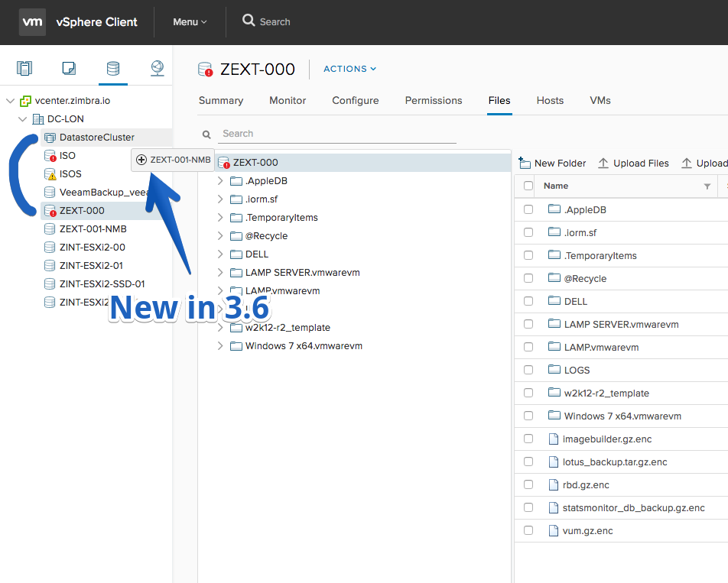This screenshot has width=728, height=583.
Task: Check the .AppleDB row checkbox
Action: click(x=528, y=209)
